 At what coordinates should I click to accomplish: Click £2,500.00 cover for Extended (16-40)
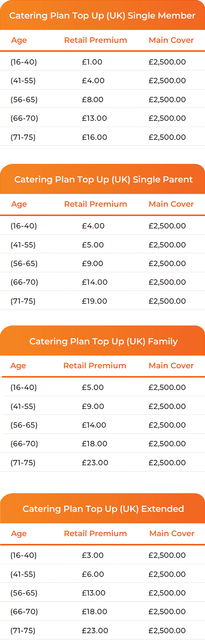[167, 555]
